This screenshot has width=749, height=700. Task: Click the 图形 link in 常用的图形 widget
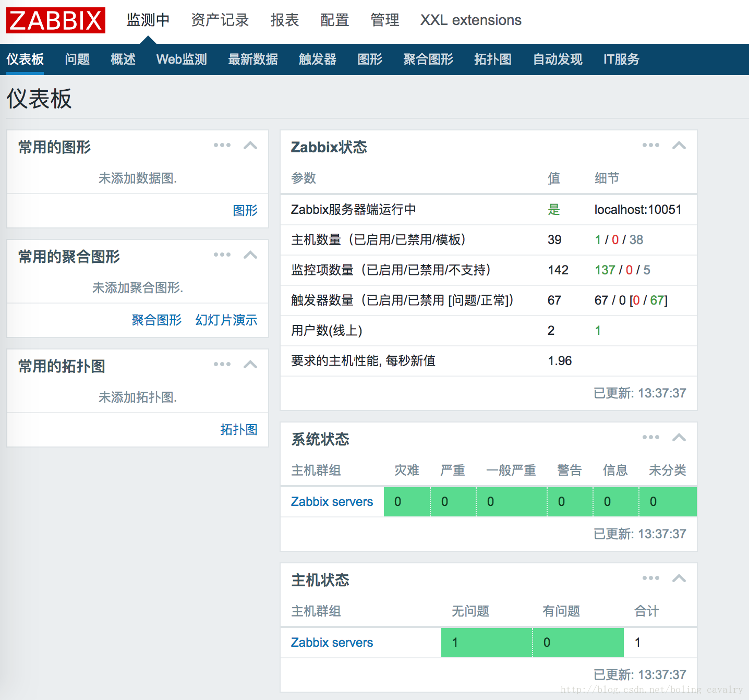[x=245, y=210]
